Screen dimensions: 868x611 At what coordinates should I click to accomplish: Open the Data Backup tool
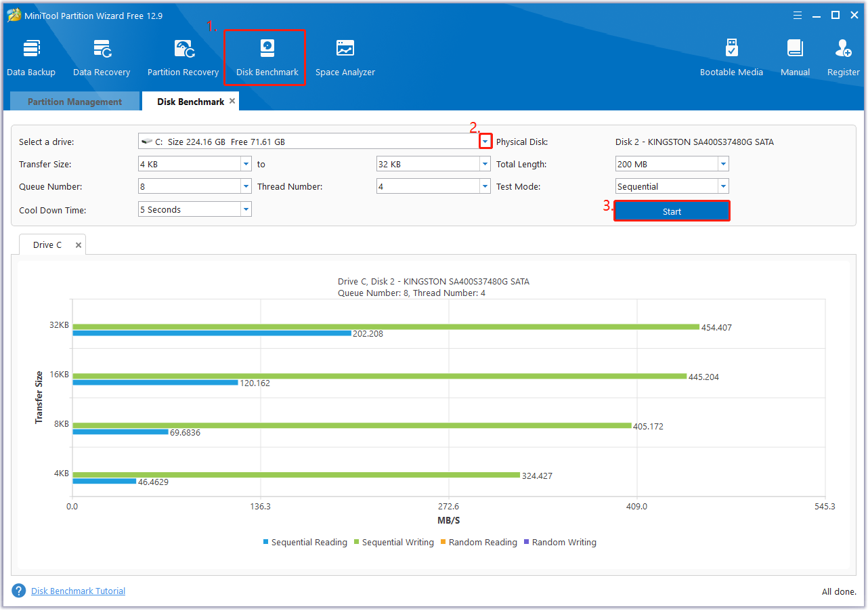(31, 58)
